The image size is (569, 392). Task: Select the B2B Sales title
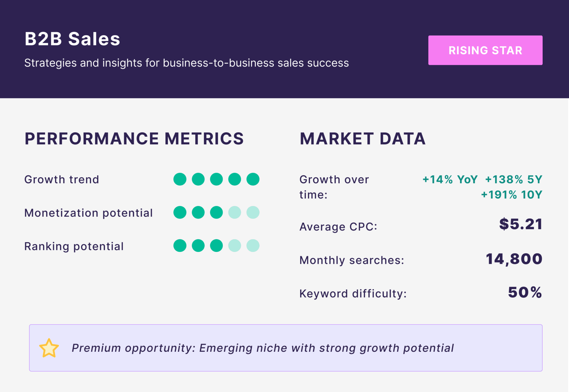pyautogui.click(x=72, y=39)
